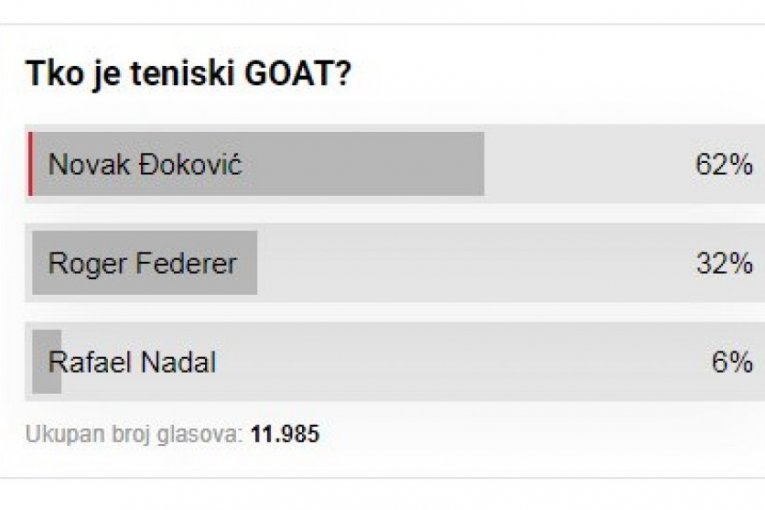Click the poll question "Tko je teniski GOAT?"
Viewport: 765px width, 510px height.
click(x=187, y=74)
